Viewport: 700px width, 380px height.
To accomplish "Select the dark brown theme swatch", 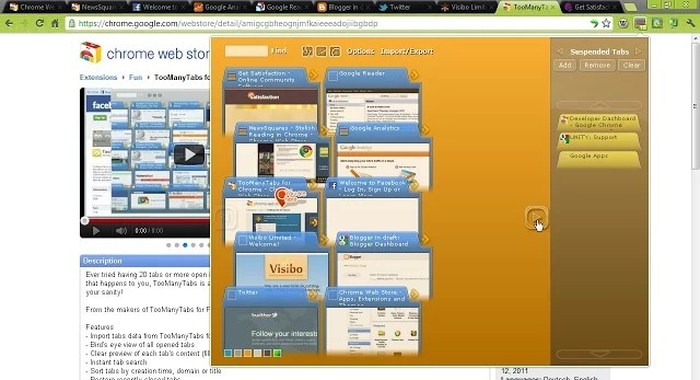I will click(267, 353).
